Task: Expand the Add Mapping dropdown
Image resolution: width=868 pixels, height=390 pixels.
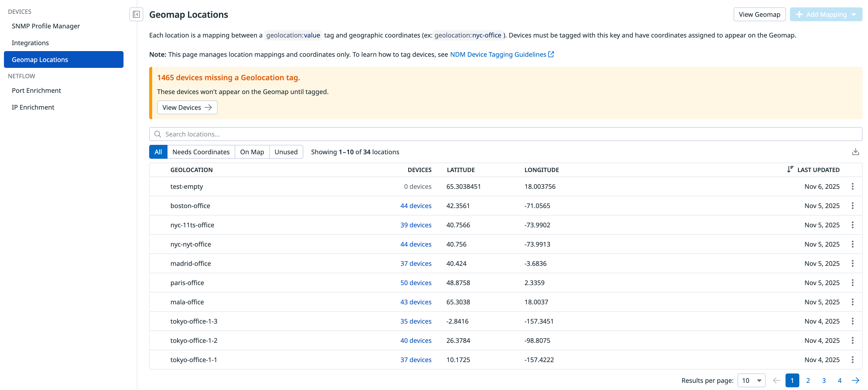Action: point(854,15)
